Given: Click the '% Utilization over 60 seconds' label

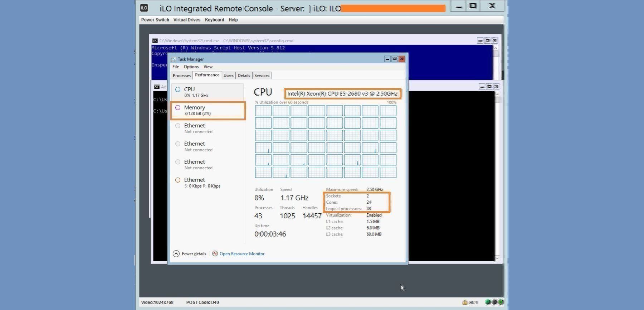Looking at the screenshot, I should 282,102.
